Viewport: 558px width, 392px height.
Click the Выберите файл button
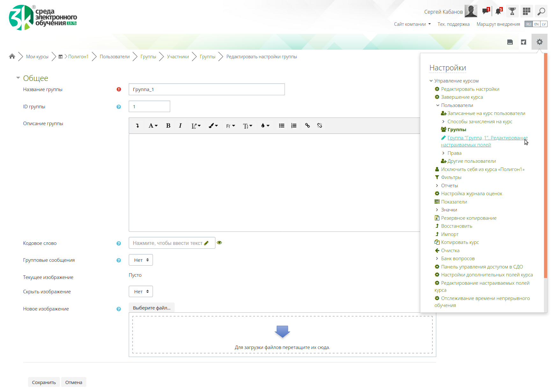pos(152,308)
